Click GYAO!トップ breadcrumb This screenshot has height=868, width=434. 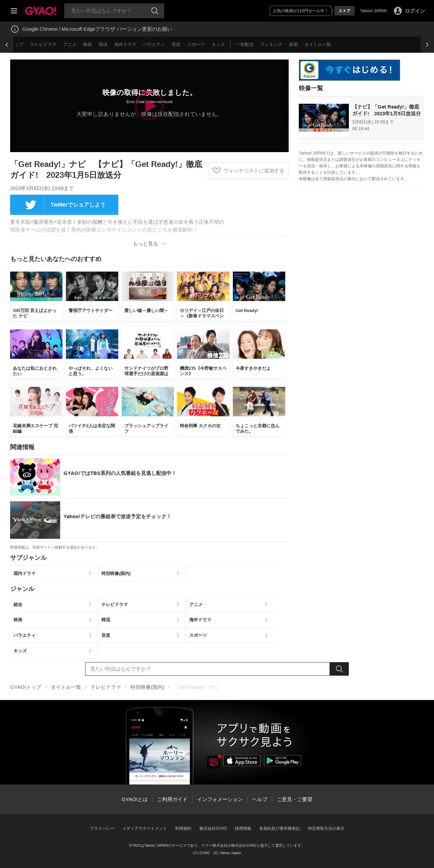[26, 687]
